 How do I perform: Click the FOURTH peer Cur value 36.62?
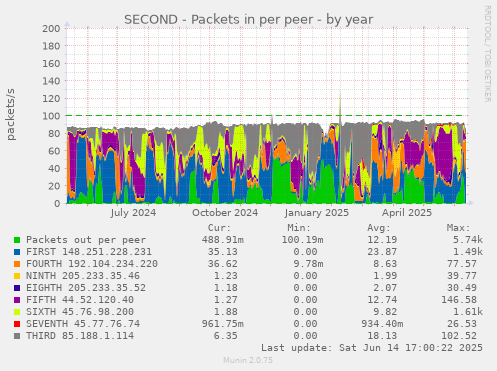point(222,264)
